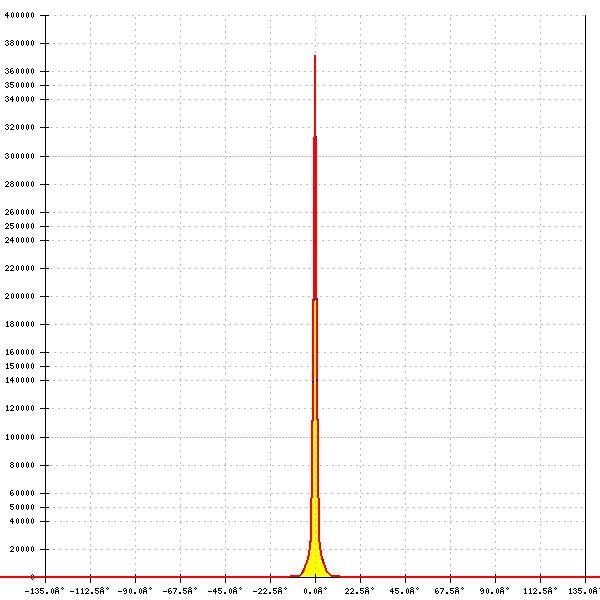
Task: Click the -45.0 x-axis label
Action: (225, 591)
